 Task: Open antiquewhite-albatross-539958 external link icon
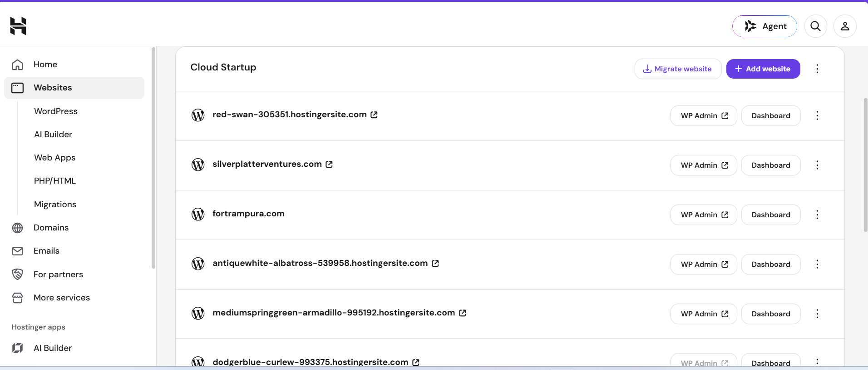pyautogui.click(x=435, y=263)
